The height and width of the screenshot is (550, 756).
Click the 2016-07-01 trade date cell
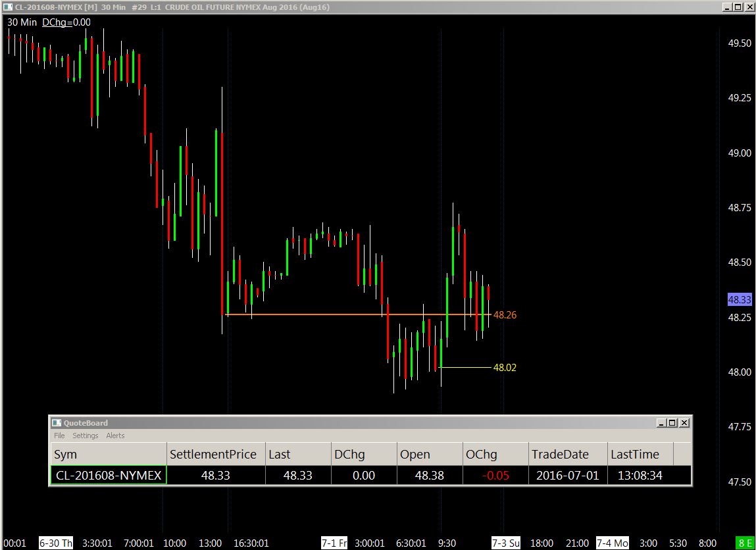(x=568, y=475)
